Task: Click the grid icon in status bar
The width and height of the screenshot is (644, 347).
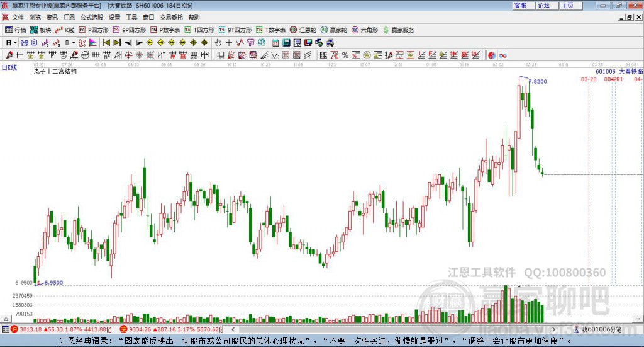Action: point(5,329)
